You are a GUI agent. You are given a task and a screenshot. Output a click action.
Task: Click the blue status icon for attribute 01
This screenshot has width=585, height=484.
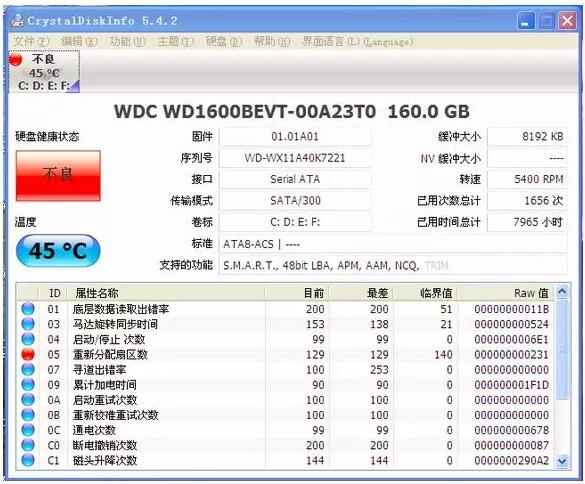point(28,309)
